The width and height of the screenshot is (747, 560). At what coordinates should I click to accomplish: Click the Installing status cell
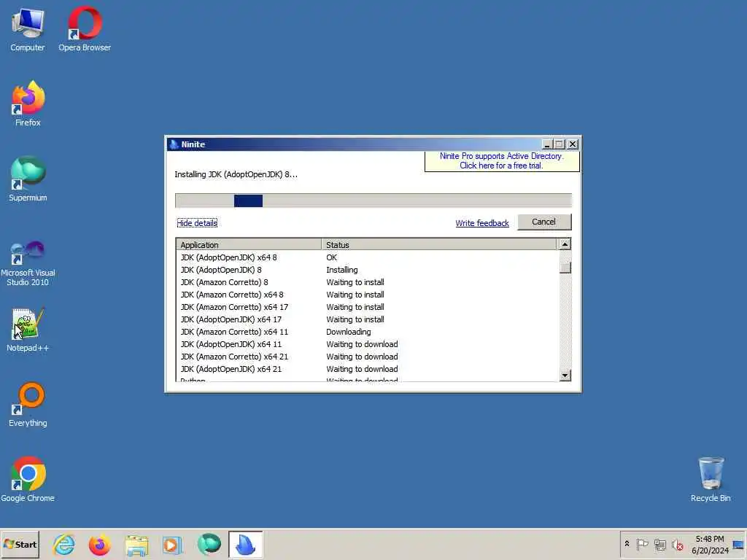point(342,270)
